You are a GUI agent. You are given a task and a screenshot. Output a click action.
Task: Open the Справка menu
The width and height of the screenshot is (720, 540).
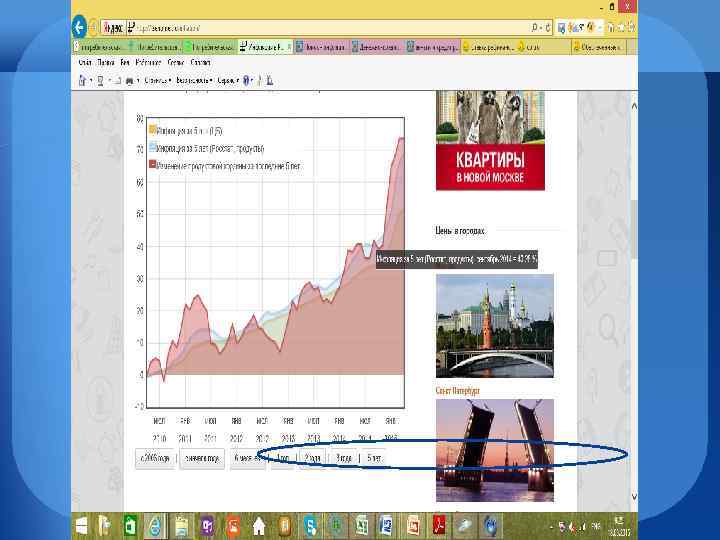[x=200, y=62]
